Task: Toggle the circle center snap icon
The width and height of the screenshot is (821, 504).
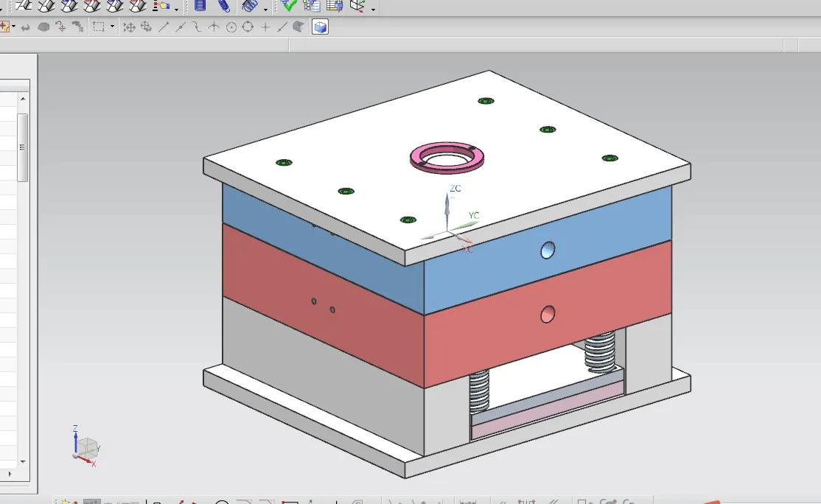Action: pyautogui.click(x=231, y=27)
